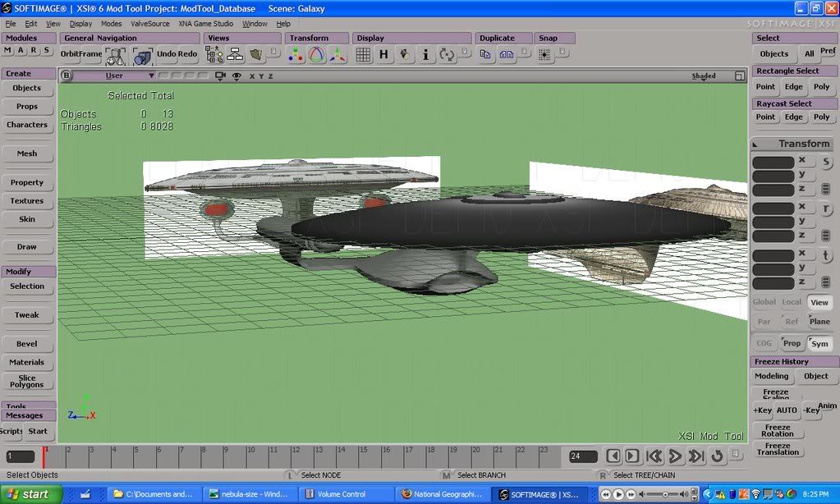Expand the Views toolbar options
840x504 pixels.
click(273, 52)
